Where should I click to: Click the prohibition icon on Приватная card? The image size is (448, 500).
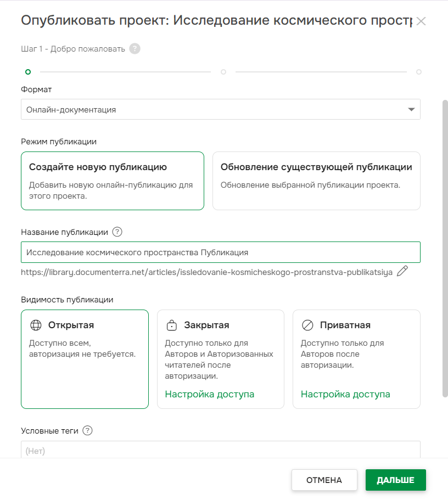tap(307, 325)
